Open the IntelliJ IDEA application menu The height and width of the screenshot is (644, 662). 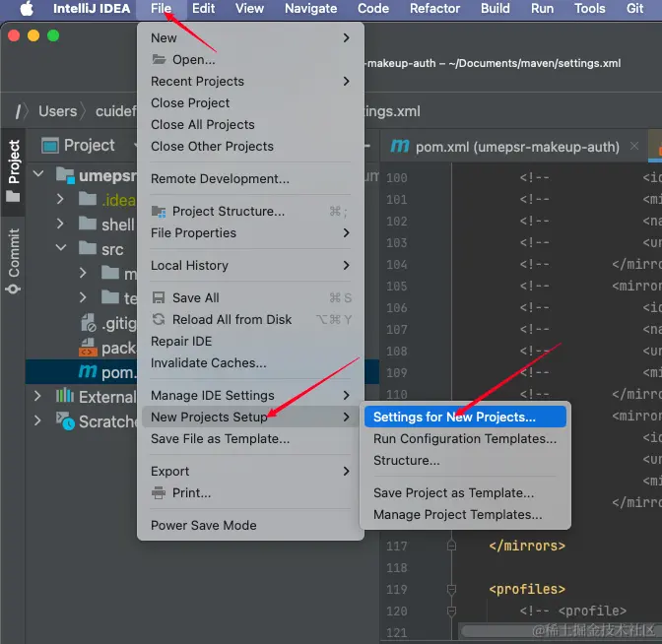92,9
